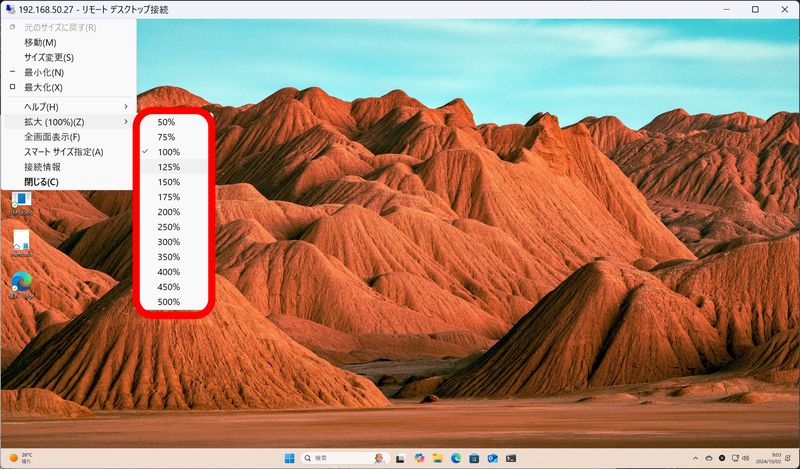The image size is (800, 469).
Task: Open network and volume quick settings
Action: coord(740,458)
